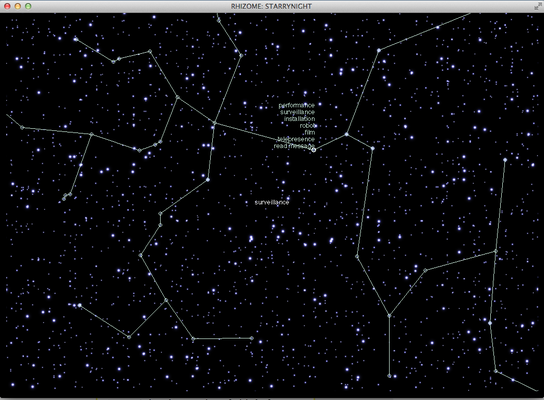Open 'read message' from the popup

tap(294, 146)
